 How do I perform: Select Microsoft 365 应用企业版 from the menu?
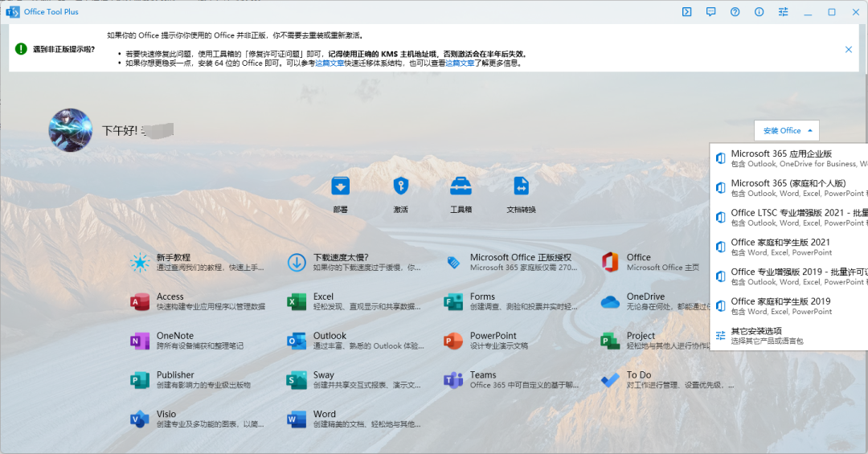tap(789, 157)
